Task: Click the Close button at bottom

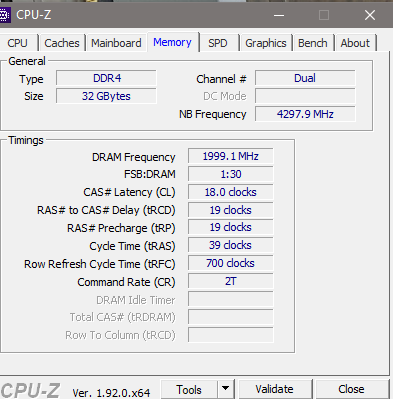Action: point(351,389)
